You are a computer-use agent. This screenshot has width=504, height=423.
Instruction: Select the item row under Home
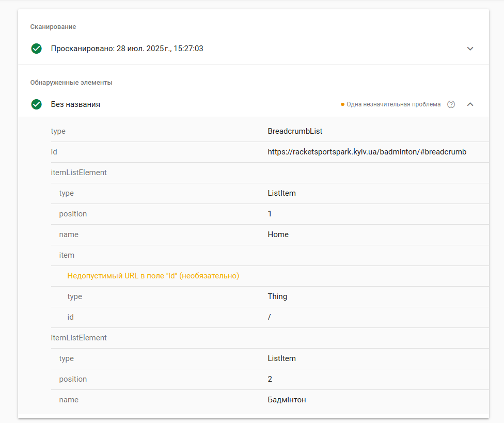pyautogui.click(x=270, y=255)
